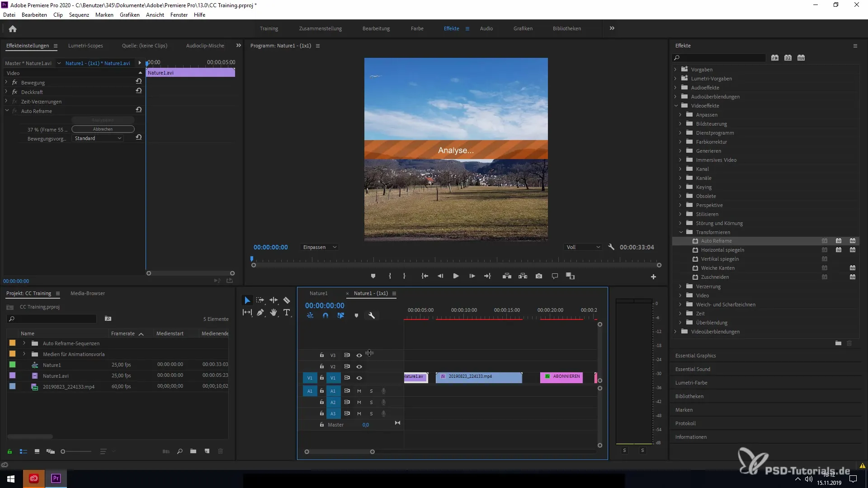Screen dimensions: 868x488
Task: Click the label color of Nature1.avi
Action: click(x=13, y=375)
